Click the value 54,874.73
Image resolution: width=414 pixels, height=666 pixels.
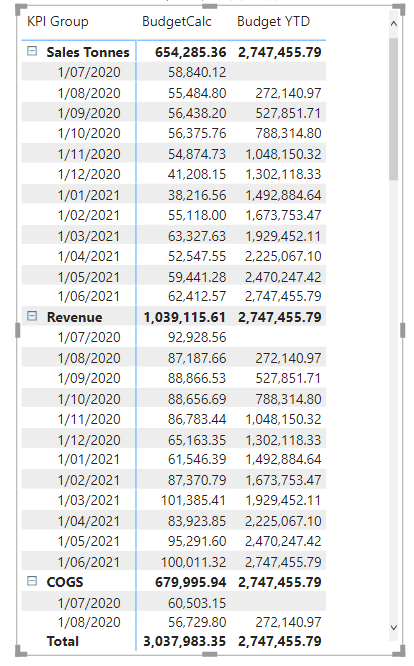(x=197, y=154)
